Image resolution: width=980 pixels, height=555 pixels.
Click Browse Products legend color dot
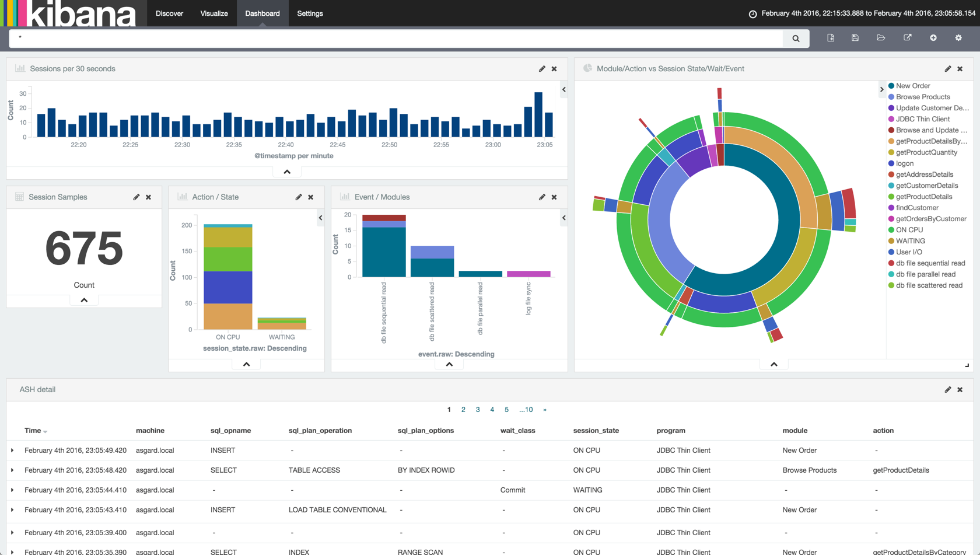click(x=891, y=97)
